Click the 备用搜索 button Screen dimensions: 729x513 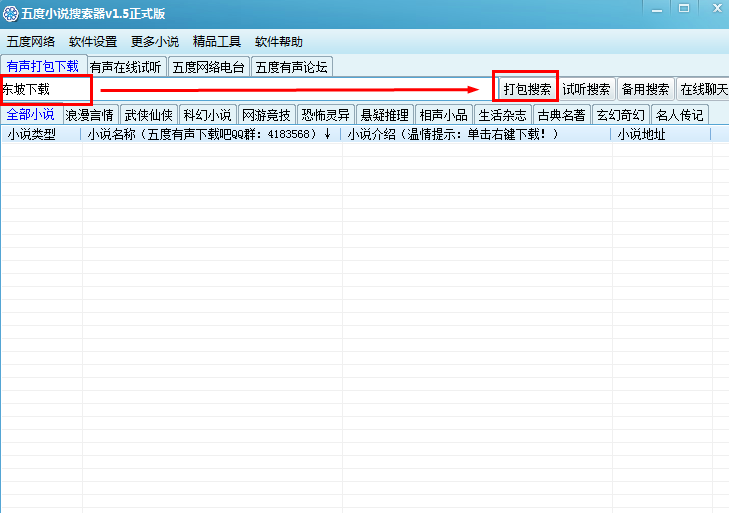coord(645,89)
